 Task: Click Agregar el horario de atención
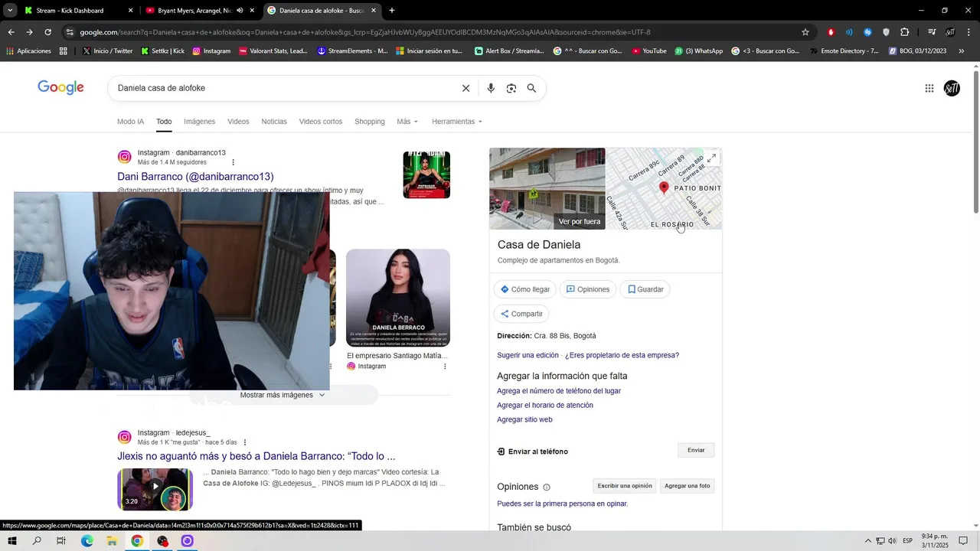[545, 406]
